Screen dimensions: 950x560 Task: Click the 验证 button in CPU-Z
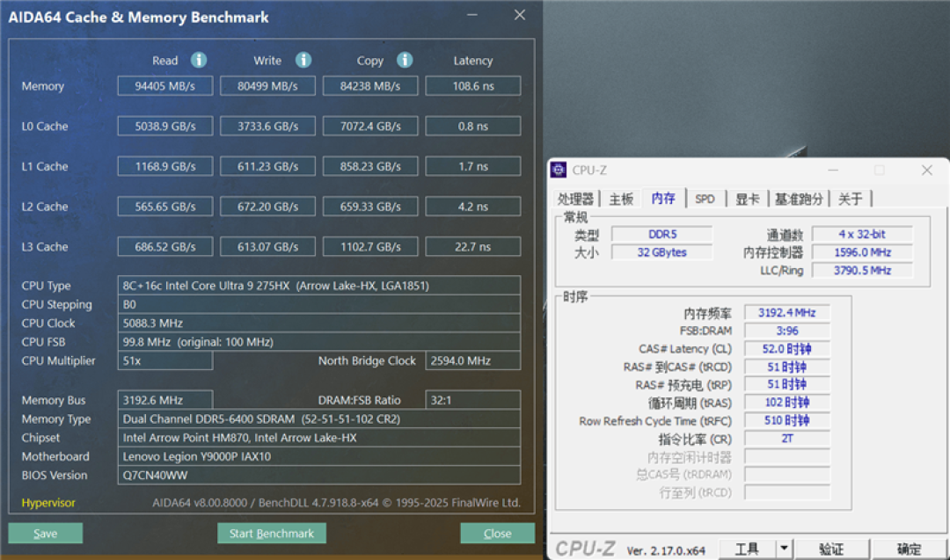(831, 549)
